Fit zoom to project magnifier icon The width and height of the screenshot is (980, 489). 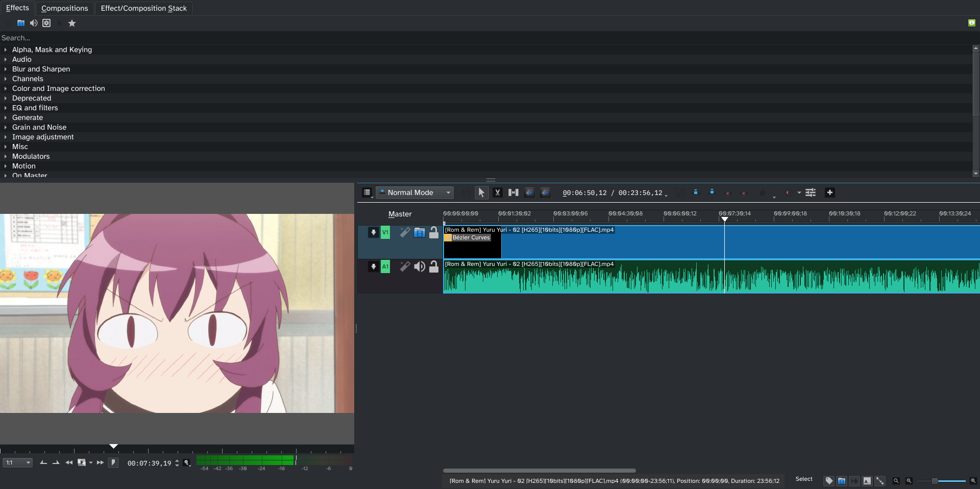tap(896, 481)
